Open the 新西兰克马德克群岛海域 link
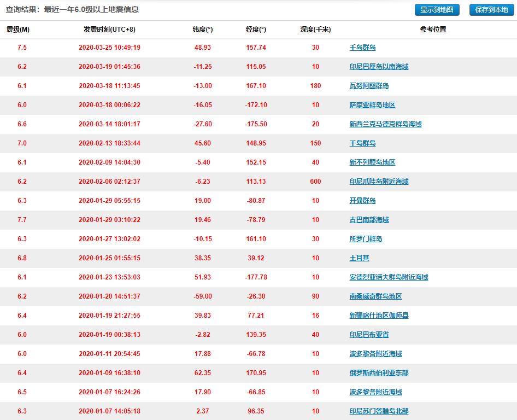The width and height of the screenshot is (517, 420). point(385,124)
